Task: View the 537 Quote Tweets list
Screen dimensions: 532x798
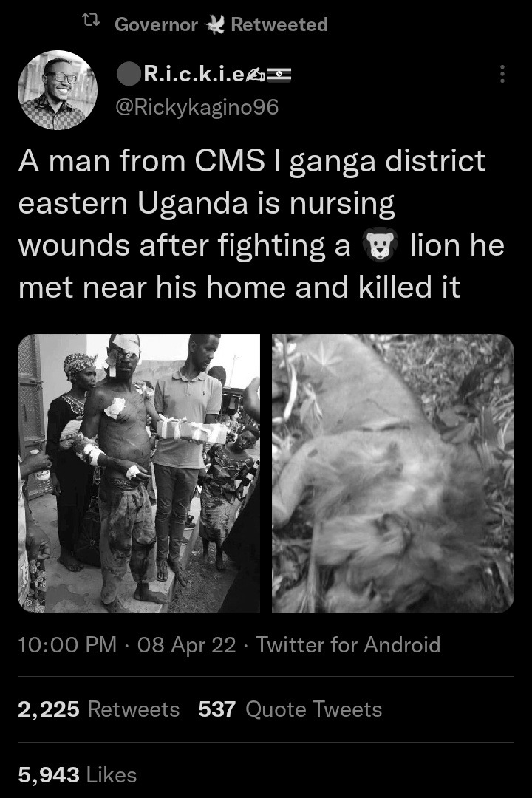Action: 290,709
